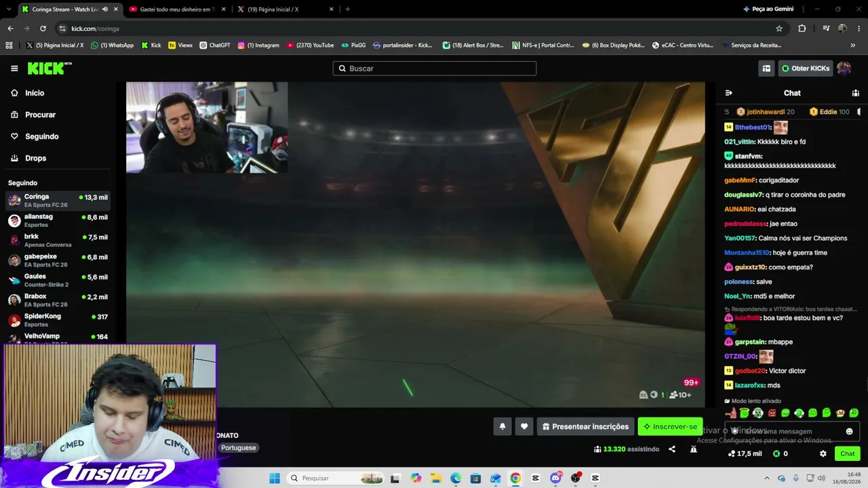Open Gaules channel from followed list

[58, 280]
